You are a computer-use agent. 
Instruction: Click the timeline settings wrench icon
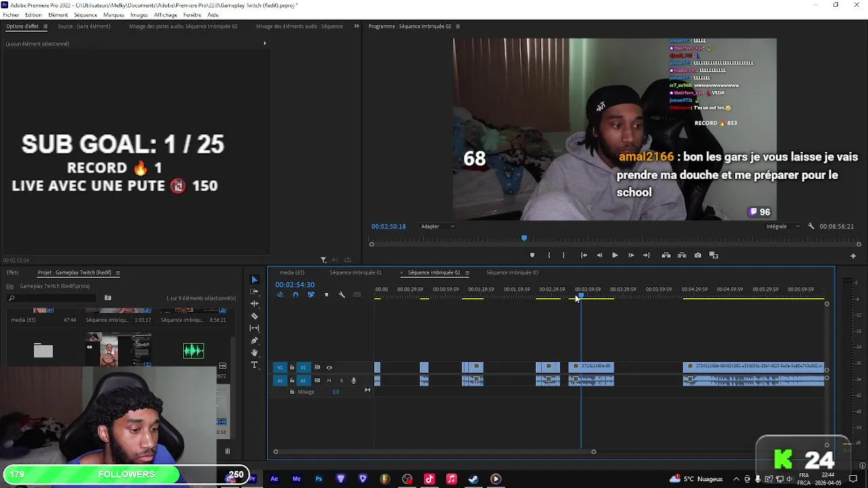(x=342, y=295)
